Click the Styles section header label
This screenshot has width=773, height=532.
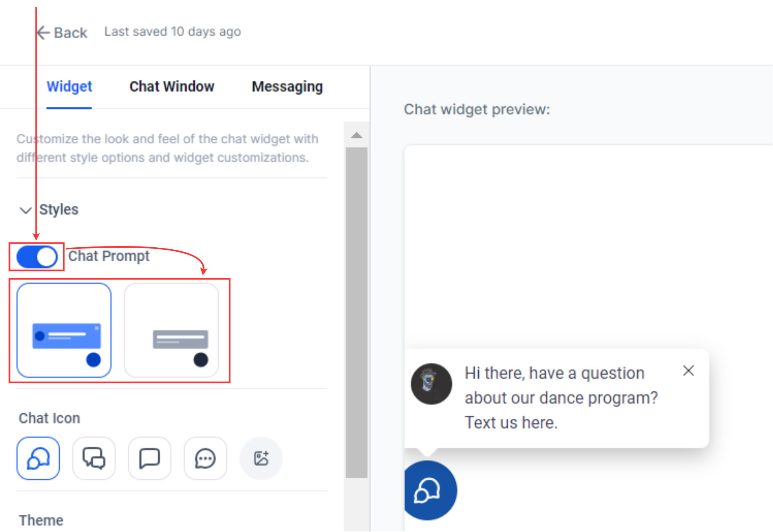coord(59,209)
